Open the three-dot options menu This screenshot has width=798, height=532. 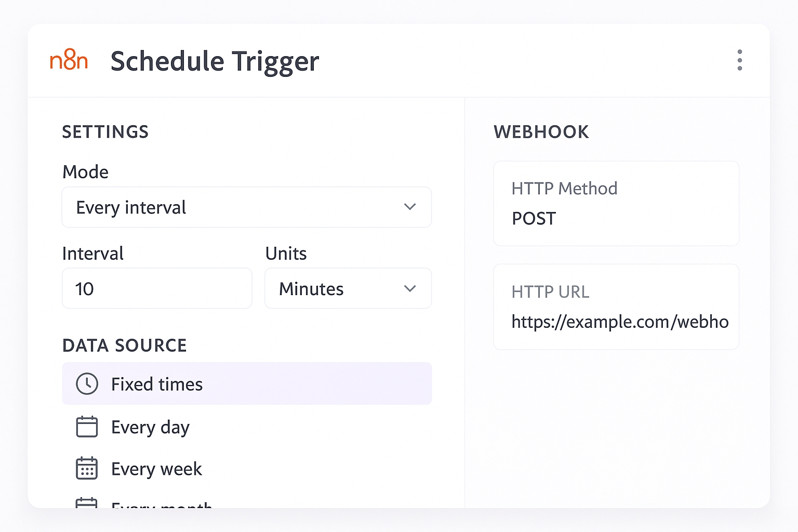tap(739, 60)
